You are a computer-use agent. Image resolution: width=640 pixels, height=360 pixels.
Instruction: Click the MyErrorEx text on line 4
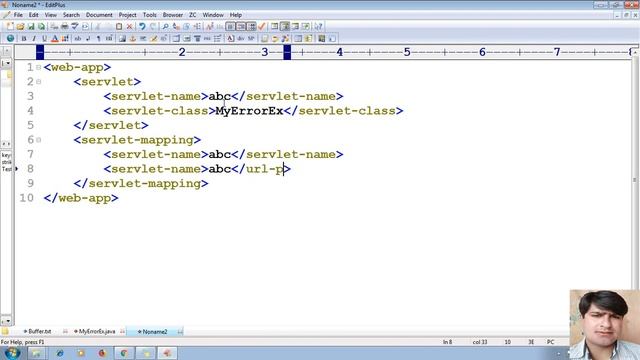pos(249,111)
